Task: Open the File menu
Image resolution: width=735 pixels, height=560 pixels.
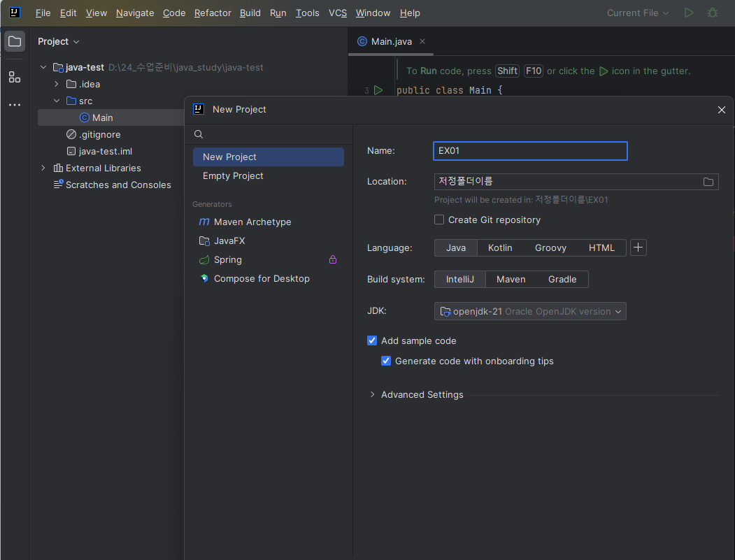Action: click(x=43, y=13)
